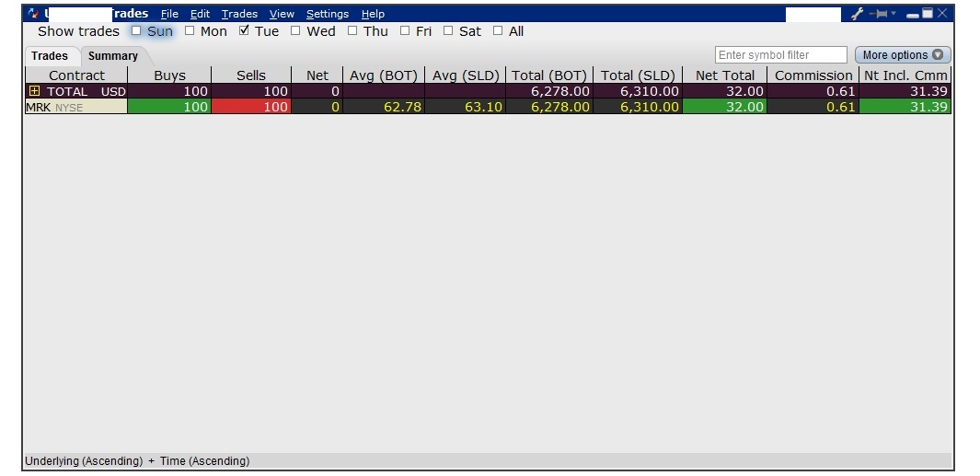Click the Net Total column header

point(725,75)
